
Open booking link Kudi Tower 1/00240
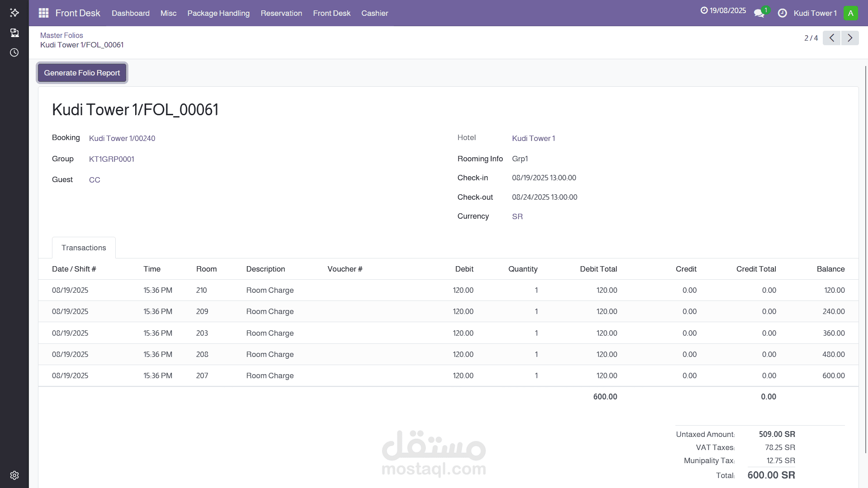pyautogui.click(x=122, y=138)
